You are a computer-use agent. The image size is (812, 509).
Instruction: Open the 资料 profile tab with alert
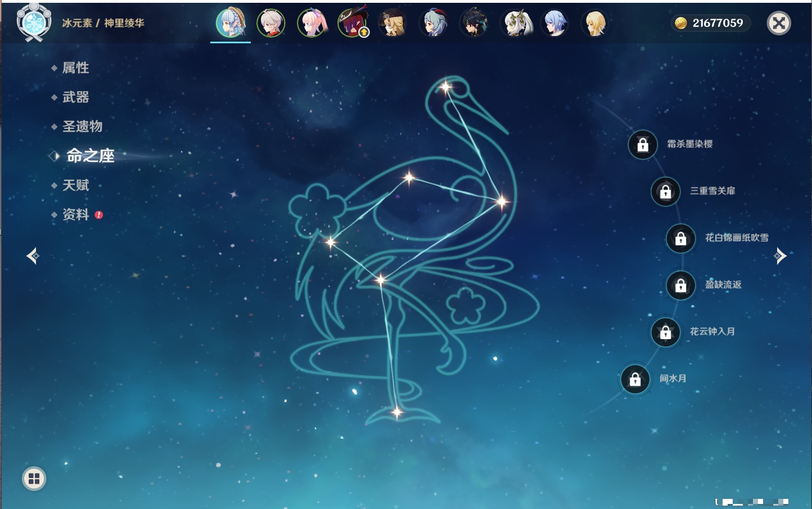pos(75,215)
